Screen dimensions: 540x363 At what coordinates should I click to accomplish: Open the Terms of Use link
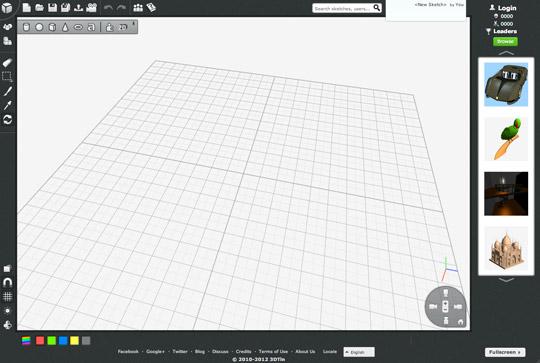coord(273,352)
